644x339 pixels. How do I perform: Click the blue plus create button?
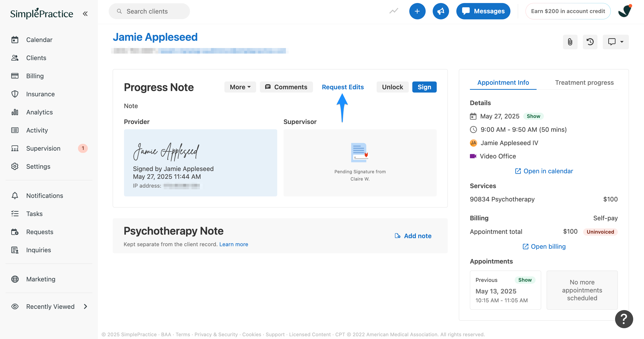(417, 11)
